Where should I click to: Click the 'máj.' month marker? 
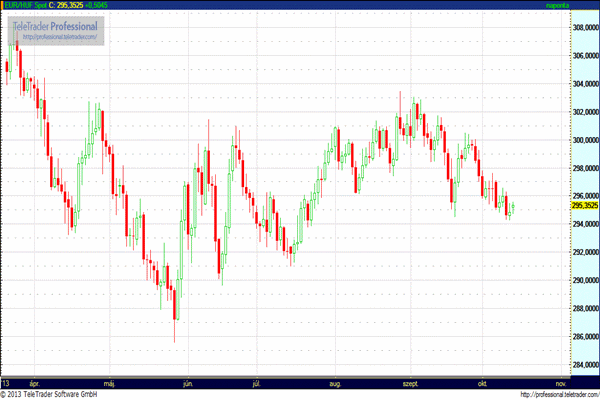coord(110,383)
